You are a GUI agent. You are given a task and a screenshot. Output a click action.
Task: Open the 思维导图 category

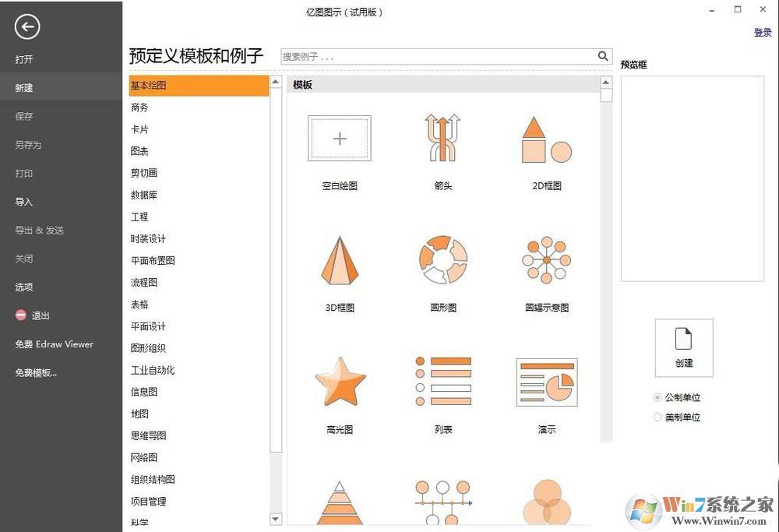[149, 435]
